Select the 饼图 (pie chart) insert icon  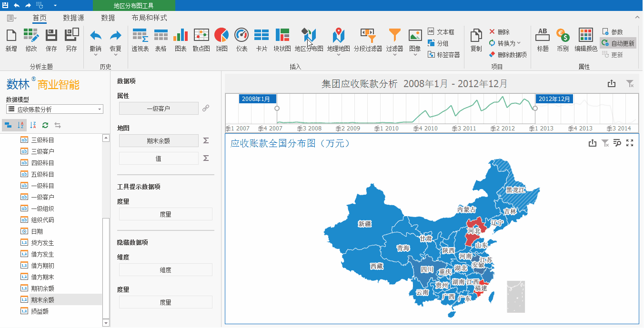[221, 40]
